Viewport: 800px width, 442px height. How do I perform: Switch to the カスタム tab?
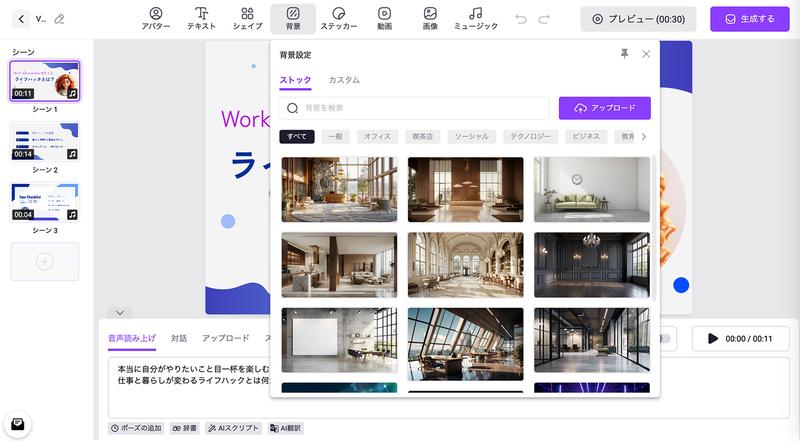(344, 80)
